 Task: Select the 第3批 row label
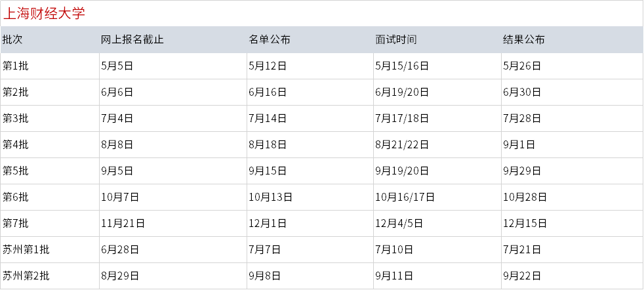[16, 118]
